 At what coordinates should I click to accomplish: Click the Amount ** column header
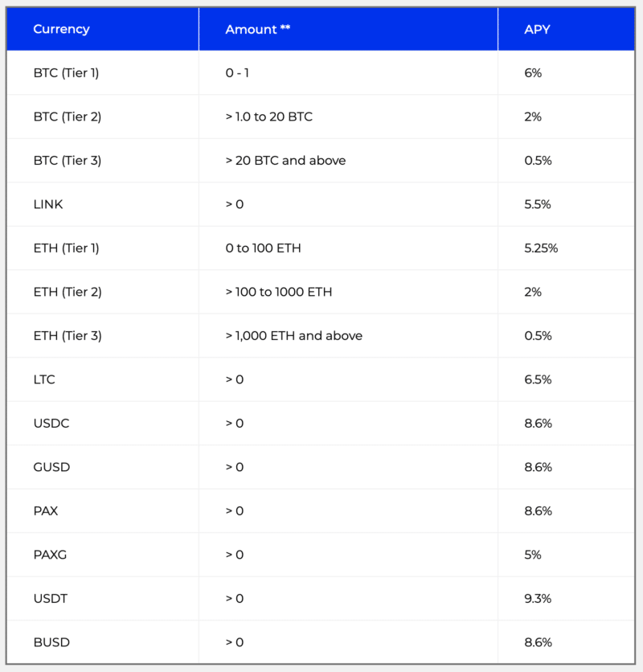tap(258, 29)
